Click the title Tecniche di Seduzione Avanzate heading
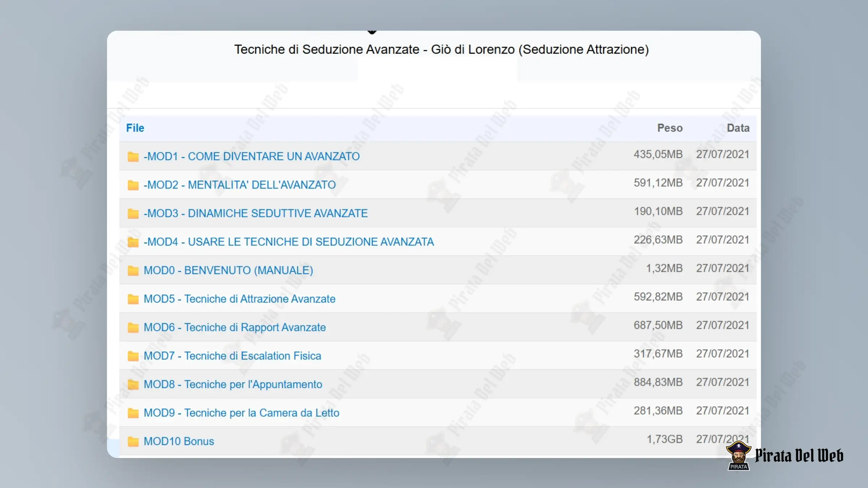The width and height of the screenshot is (868, 488). (442, 50)
